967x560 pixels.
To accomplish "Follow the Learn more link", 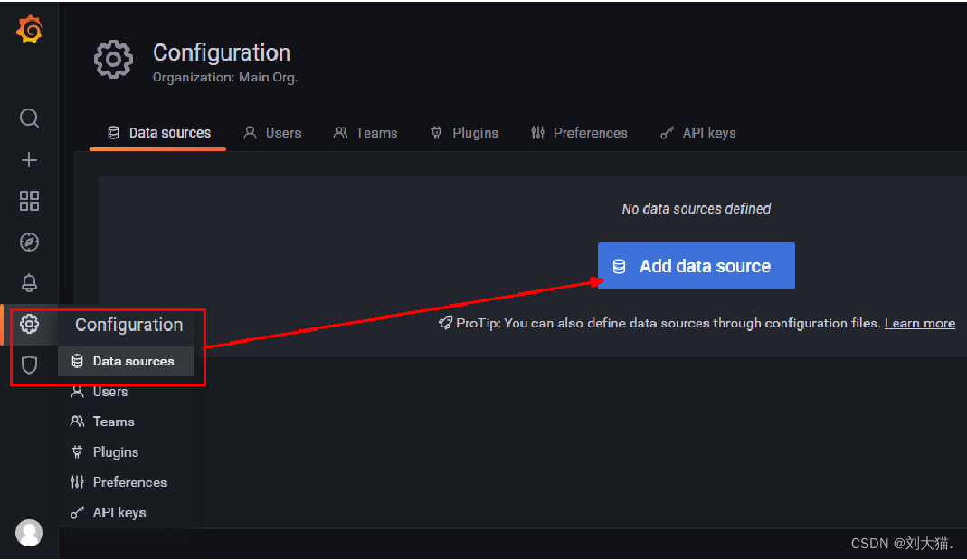I will [919, 323].
